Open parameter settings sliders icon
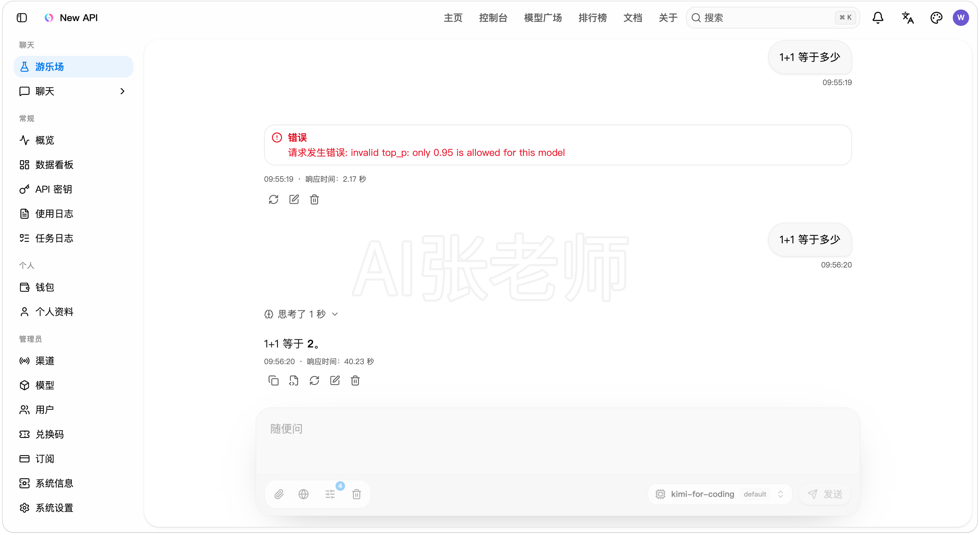This screenshot has width=980, height=535. coord(330,494)
